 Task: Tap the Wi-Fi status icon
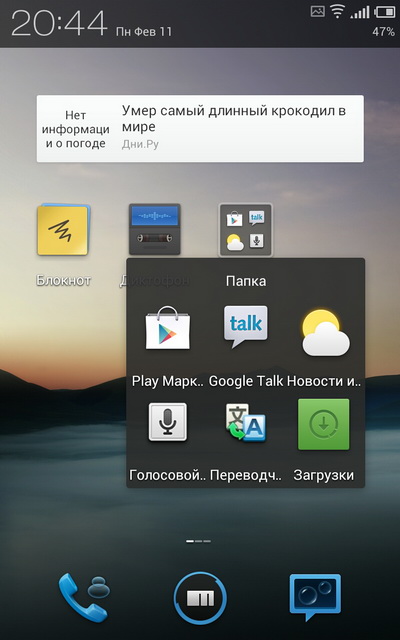point(338,12)
